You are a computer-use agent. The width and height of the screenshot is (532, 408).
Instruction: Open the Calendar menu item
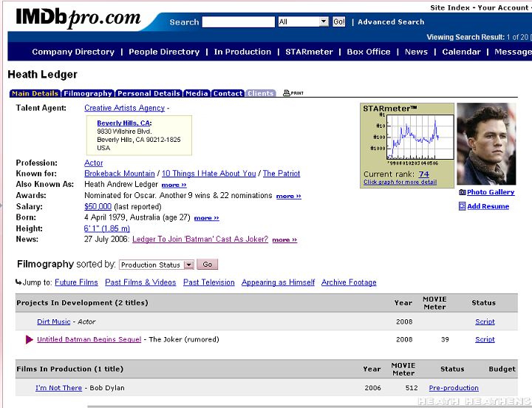[x=461, y=52]
